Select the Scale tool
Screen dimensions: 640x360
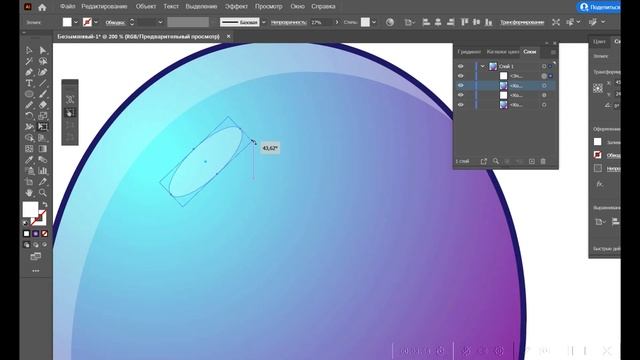point(43,116)
